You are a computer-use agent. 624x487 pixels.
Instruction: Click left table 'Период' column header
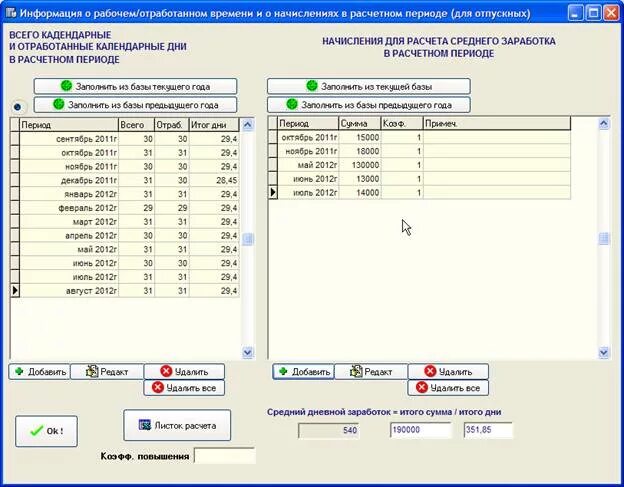click(x=69, y=125)
